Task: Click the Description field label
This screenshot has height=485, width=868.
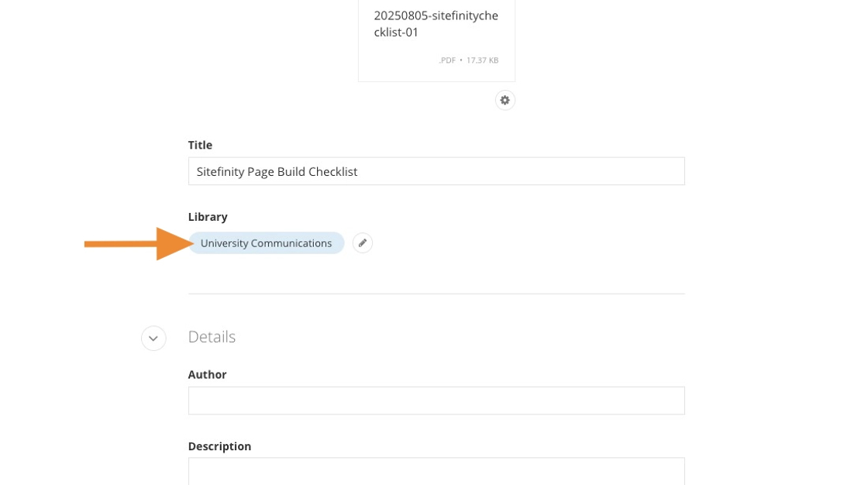Action: pyautogui.click(x=219, y=446)
